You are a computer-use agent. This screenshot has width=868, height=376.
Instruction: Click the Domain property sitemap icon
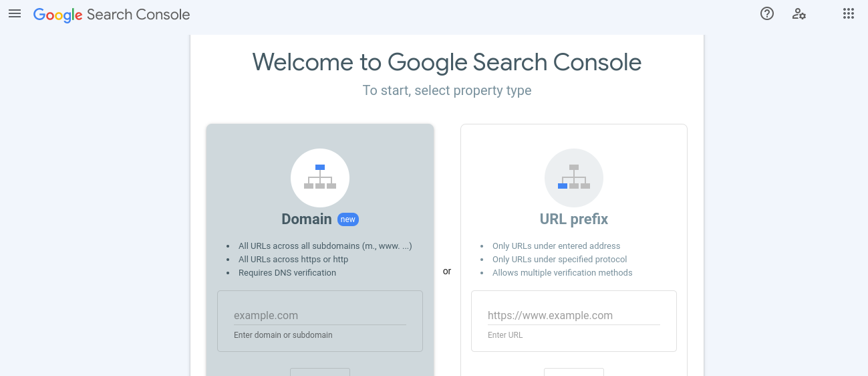pyautogui.click(x=320, y=178)
